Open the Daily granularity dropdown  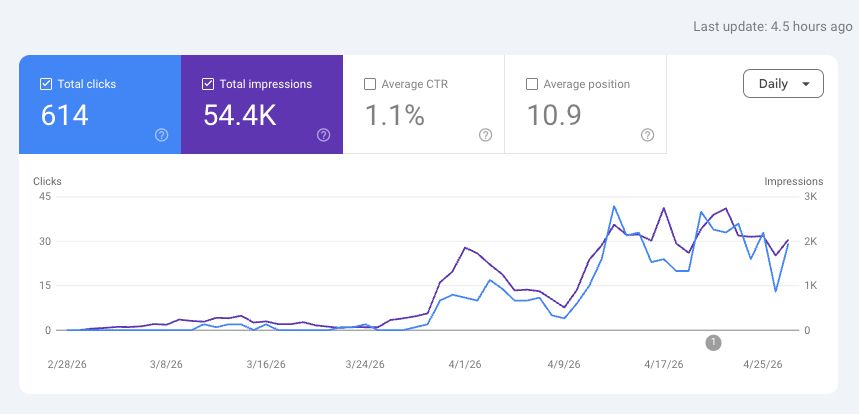pyautogui.click(x=783, y=84)
